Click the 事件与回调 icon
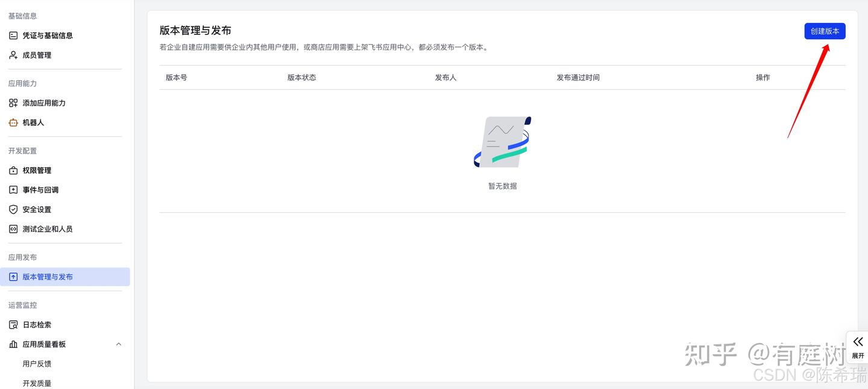 13,190
